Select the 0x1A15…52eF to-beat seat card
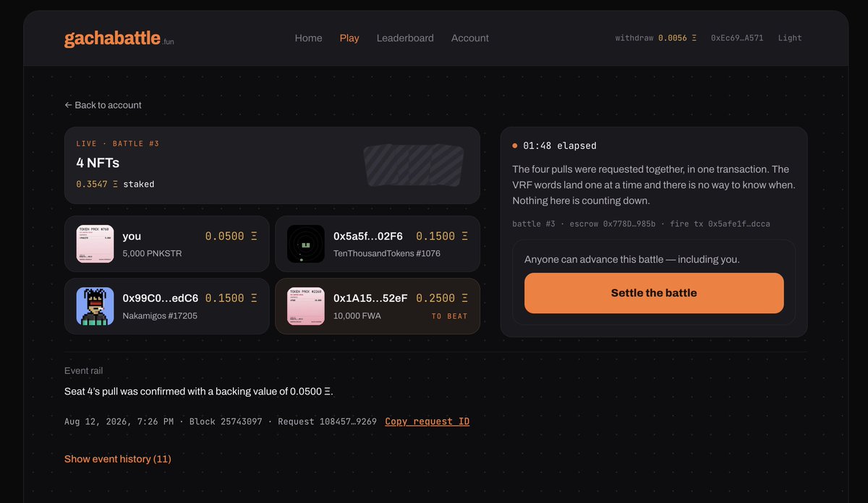Viewport: 868px width, 503px height. tap(378, 306)
